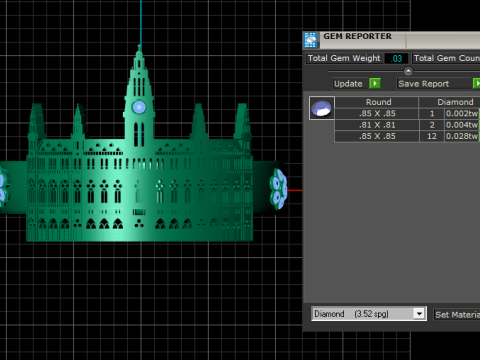Click the GEM REPORTER title bar

click(400, 40)
